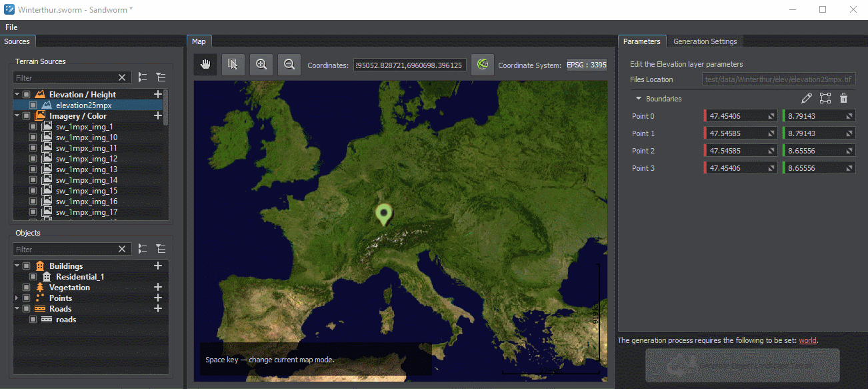Toggle checkbox next to sw_1mpx_img_10
This screenshot has height=389, width=868.
tap(33, 137)
